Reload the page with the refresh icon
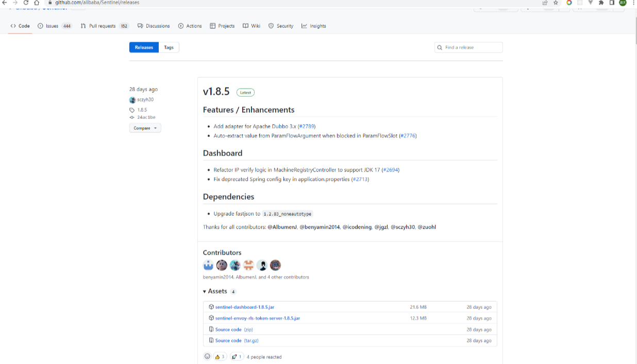637x364 pixels. (26, 3)
